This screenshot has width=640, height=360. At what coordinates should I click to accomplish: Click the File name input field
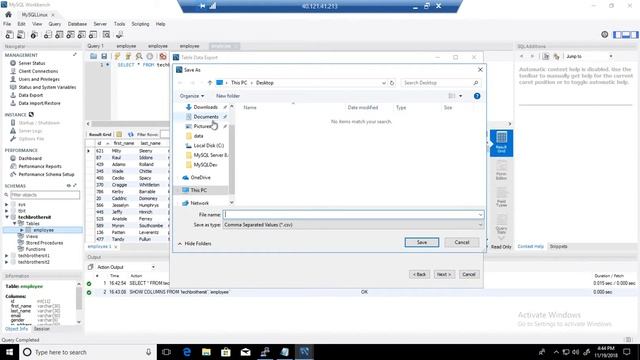click(353, 215)
